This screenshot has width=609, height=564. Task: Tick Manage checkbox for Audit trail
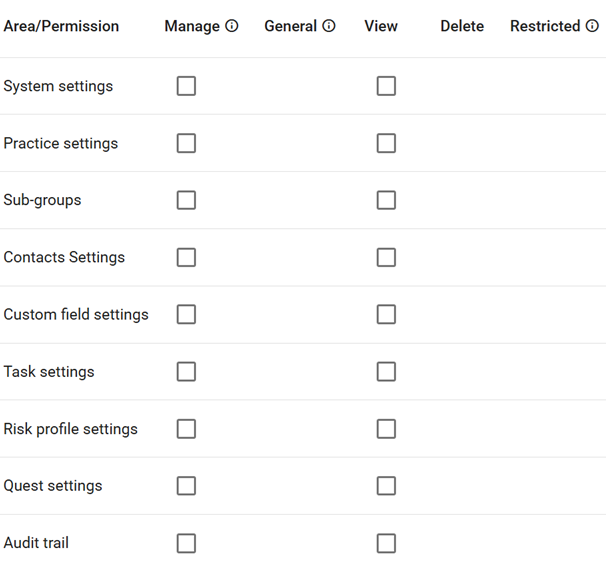click(x=186, y=543)
